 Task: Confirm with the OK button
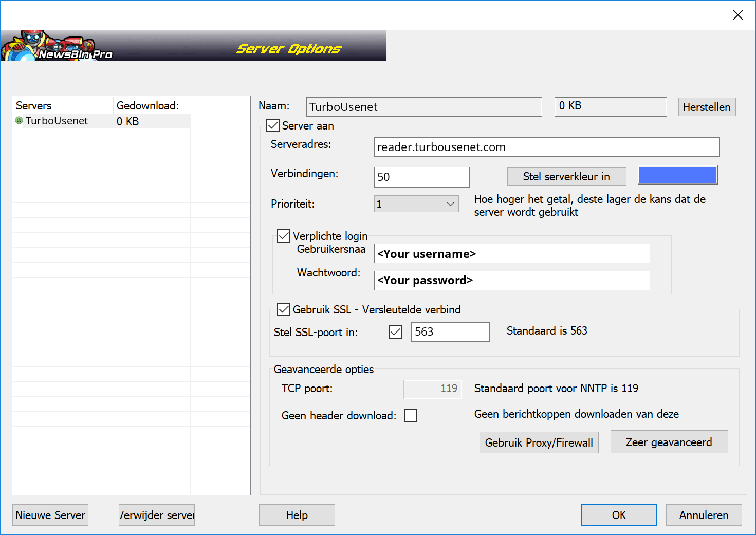tap(619, 515)
